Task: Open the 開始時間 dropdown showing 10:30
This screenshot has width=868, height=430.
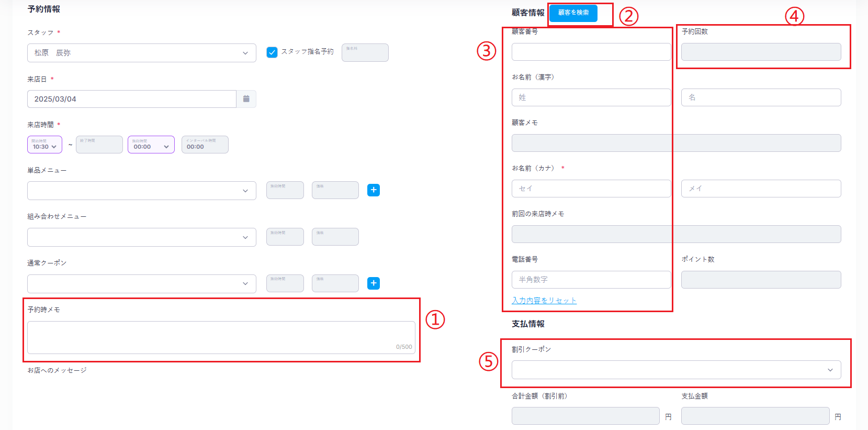Action: pos(44,145)
